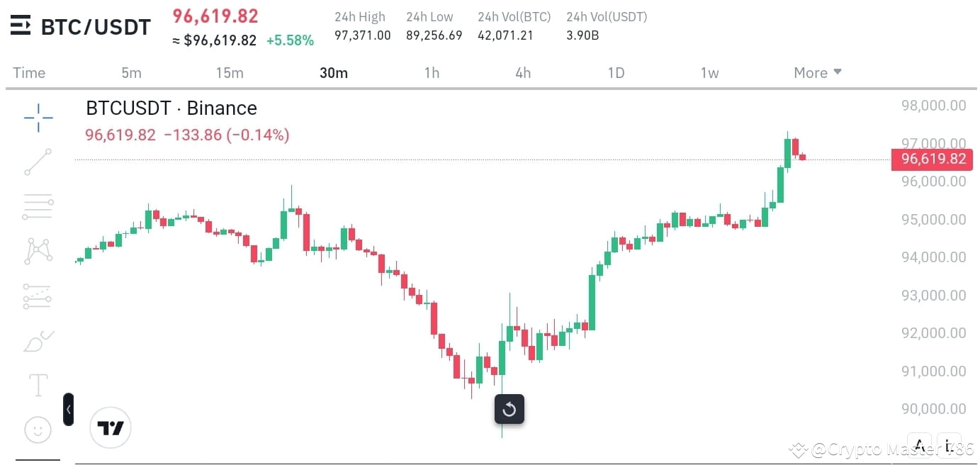
Task: Toggle to the 1D timeframe
Action: (616, 72)
